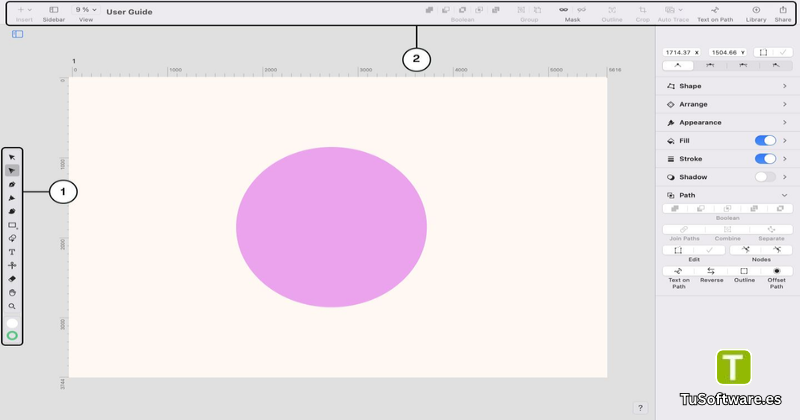The image size is (800, 420).
Task: Click the first Nodes icon
Action: click(x=745, y=250)
